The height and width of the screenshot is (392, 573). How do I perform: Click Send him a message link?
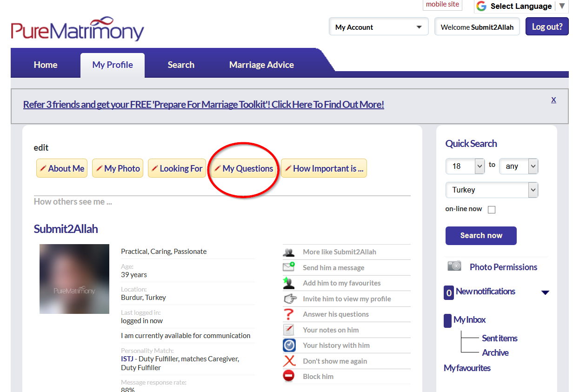(x=333, y=267)
